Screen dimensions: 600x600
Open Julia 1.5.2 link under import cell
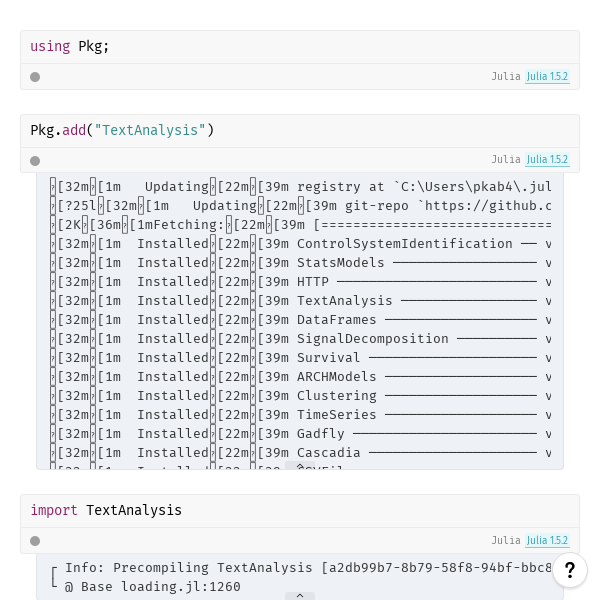point(547,541)
